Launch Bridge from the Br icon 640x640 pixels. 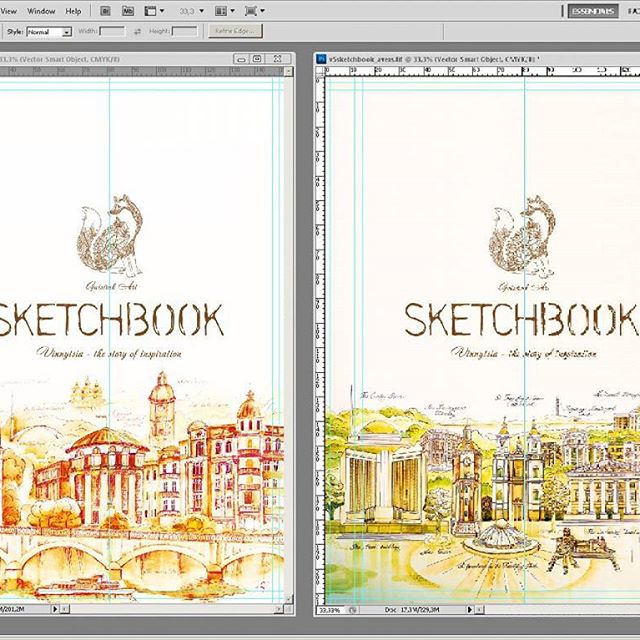pyautogui.click(x=105, y=11)
